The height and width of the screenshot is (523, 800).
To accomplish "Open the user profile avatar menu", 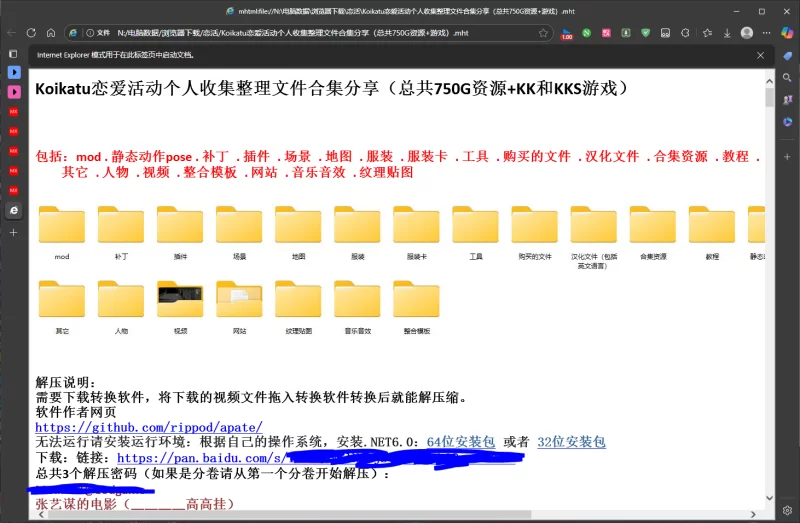I will pyautogui.click(x=747, y=33).
